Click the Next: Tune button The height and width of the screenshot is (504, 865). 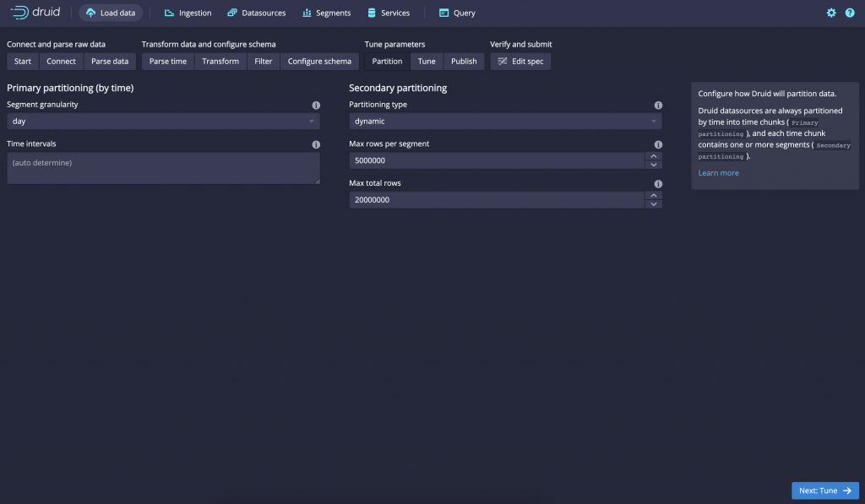(824, 490)
